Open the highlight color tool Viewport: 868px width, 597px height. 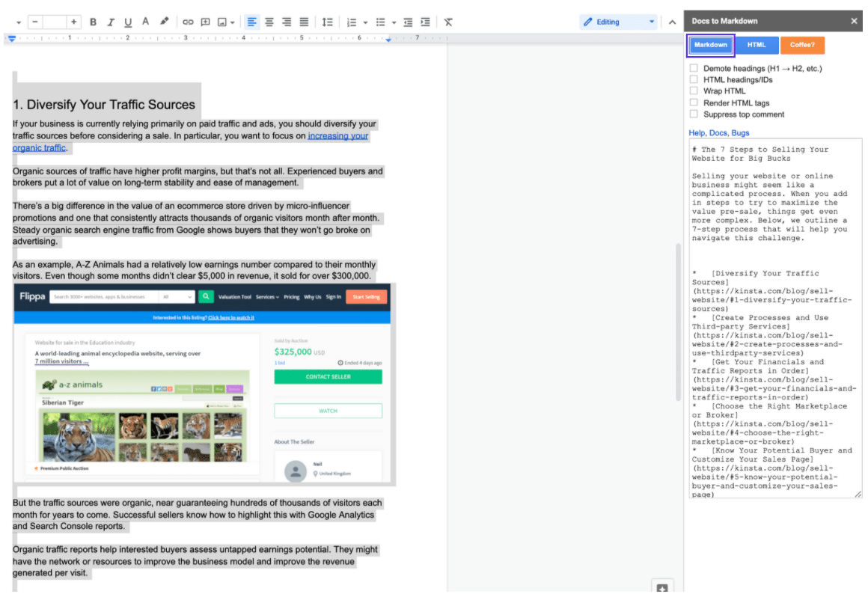pyautogui.click(x=164, y=22)
